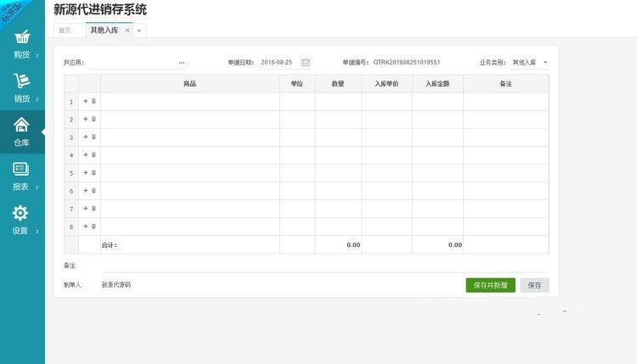Click the 商品 cell in row 1
Viewport: 637px width, 364px height.
pyautogui.click(x=190, y=102)
